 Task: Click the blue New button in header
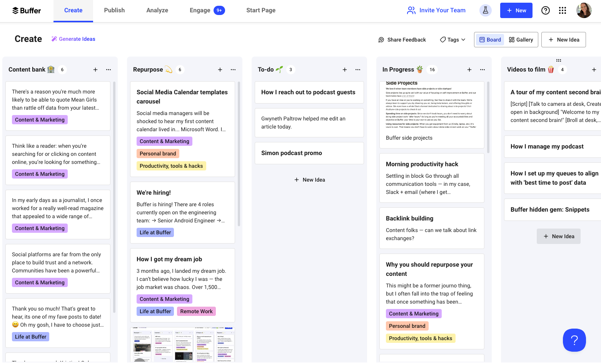coord(516,10)
